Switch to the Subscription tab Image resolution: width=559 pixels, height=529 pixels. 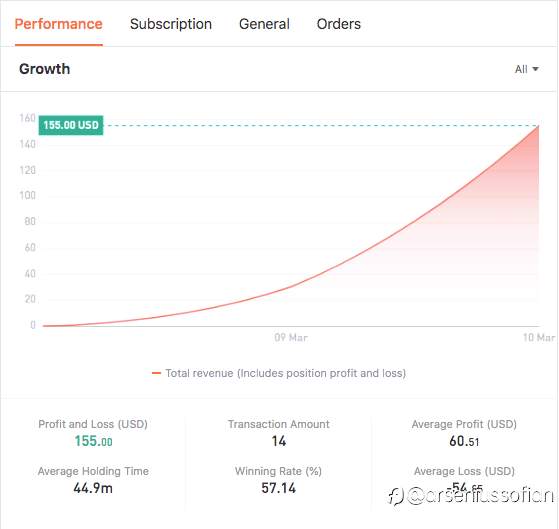click(171, 24)
